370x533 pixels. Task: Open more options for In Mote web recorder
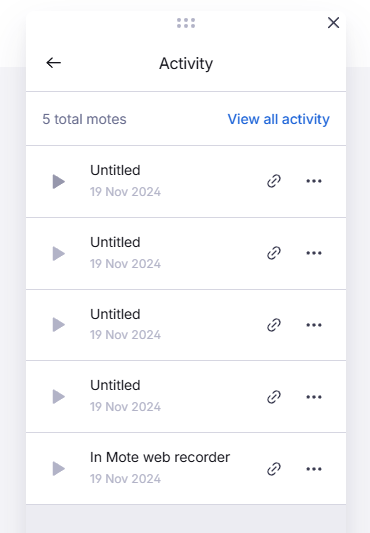pyautogui.click(x=314, y=469)
